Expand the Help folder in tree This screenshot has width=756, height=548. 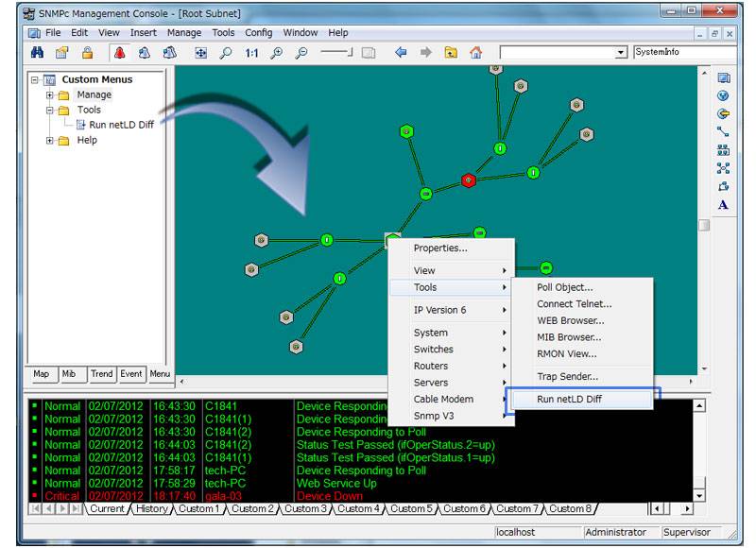tap(49, 141)
